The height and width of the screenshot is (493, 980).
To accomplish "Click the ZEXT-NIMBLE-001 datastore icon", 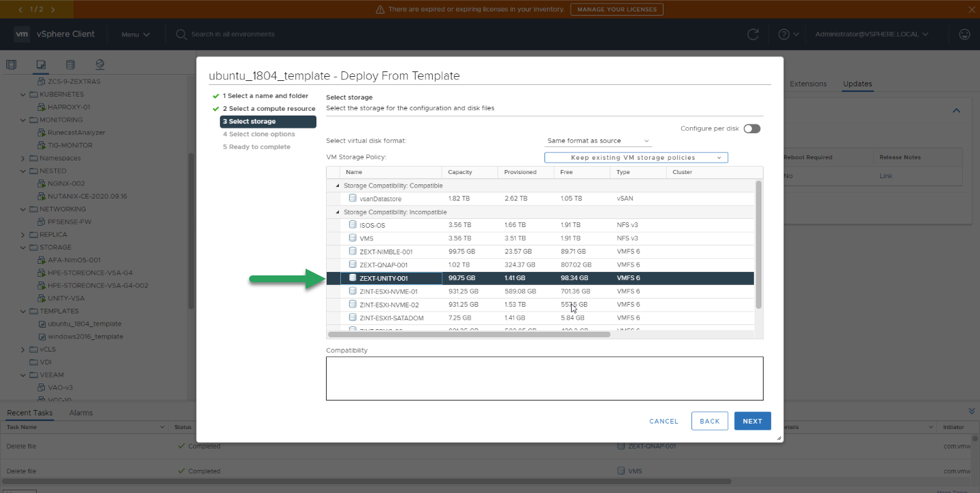I will tap(353, 252).
